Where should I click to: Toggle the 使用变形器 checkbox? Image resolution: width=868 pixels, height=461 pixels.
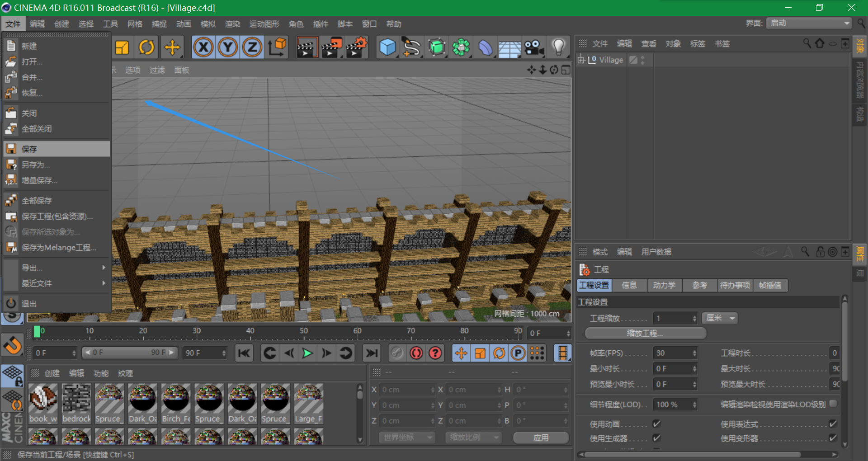[833, 438]
